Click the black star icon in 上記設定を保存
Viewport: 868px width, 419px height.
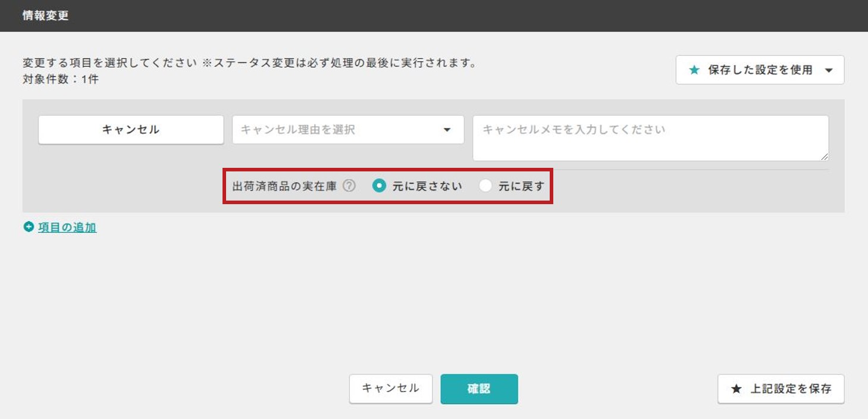736,389
